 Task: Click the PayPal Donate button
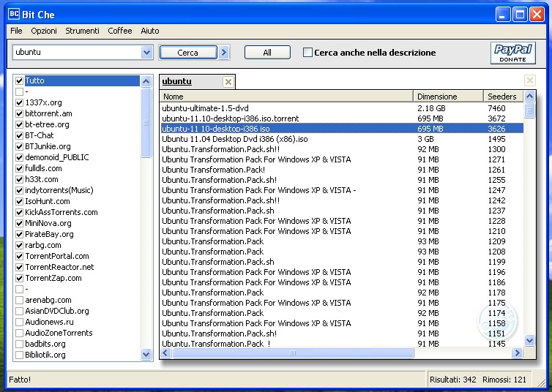(512, 53)
